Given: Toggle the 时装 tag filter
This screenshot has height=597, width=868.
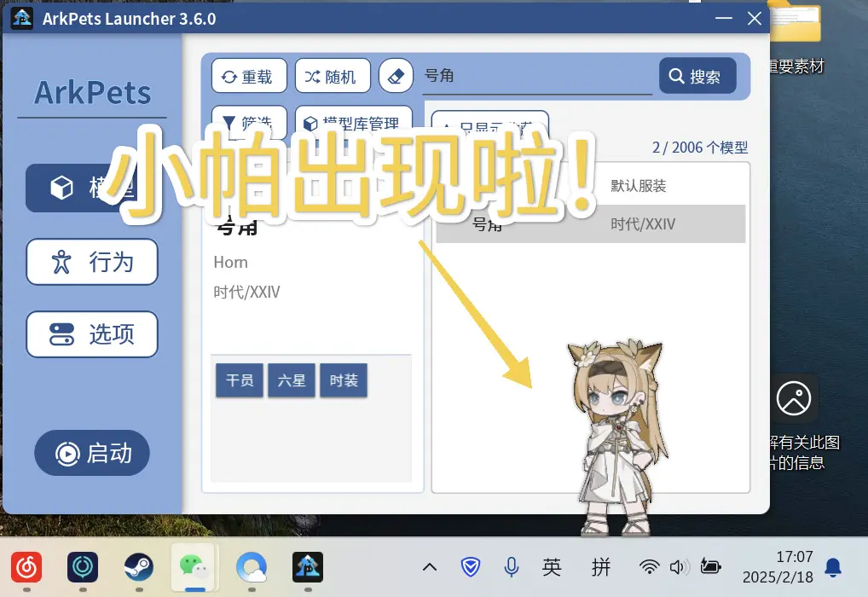Looking at the screenshot, I should click(x=344, y=380).
